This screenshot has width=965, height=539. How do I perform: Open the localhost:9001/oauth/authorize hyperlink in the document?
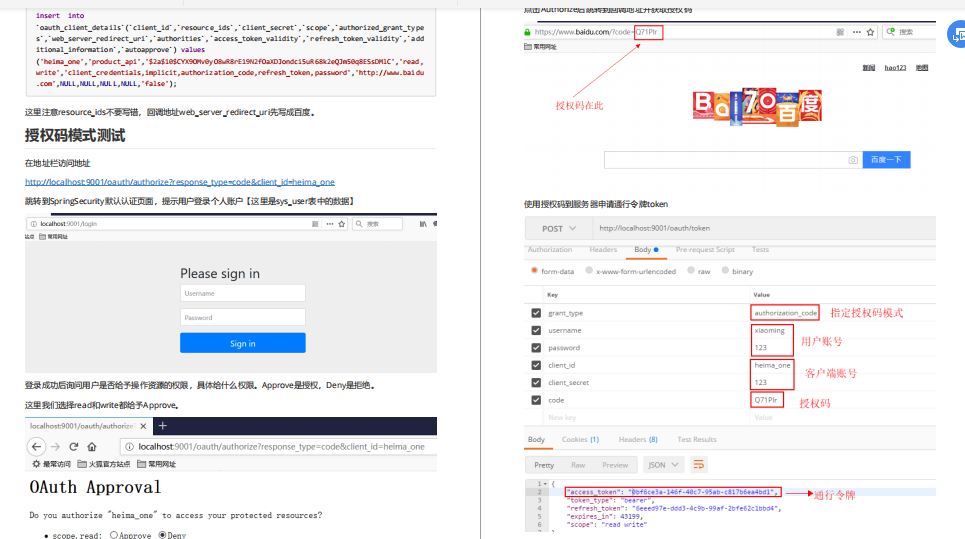pos(180,182)
